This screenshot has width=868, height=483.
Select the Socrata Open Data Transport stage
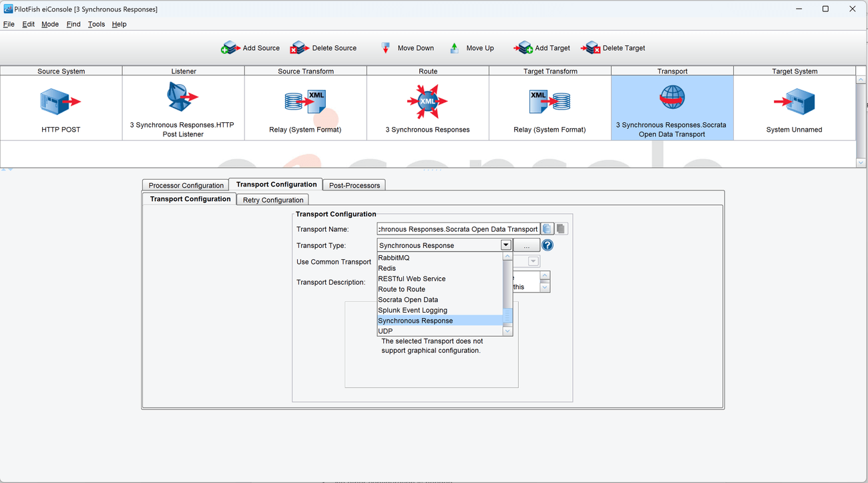[x=672, y=108]
